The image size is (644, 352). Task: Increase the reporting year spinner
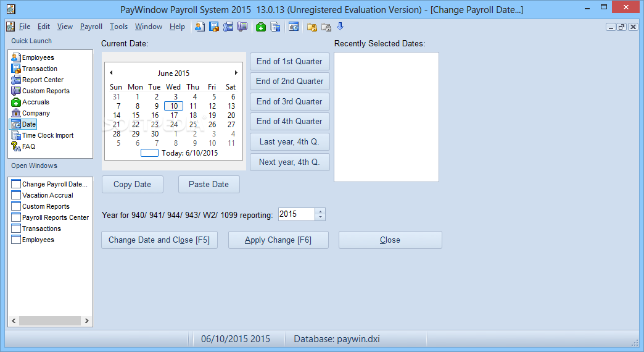[320, 211]
